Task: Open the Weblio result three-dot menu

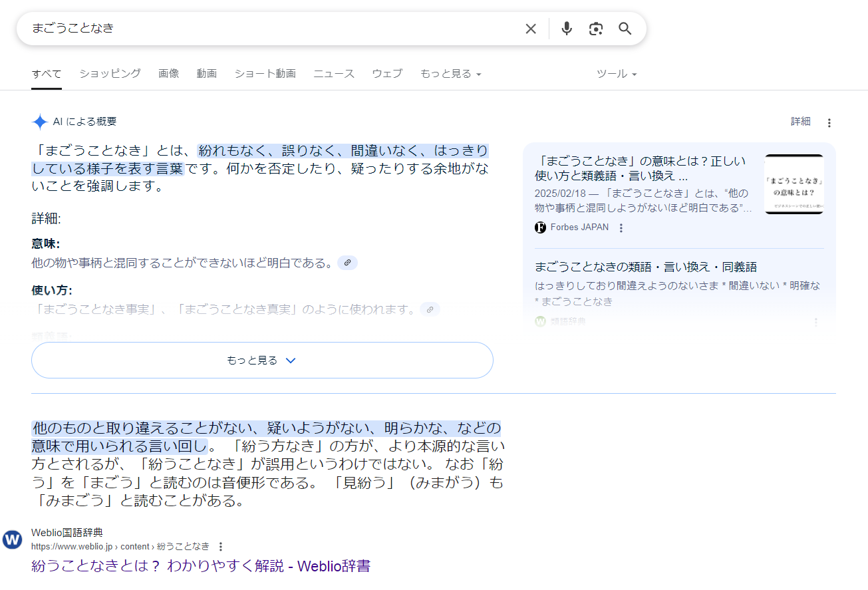Action: coord(221,547)
